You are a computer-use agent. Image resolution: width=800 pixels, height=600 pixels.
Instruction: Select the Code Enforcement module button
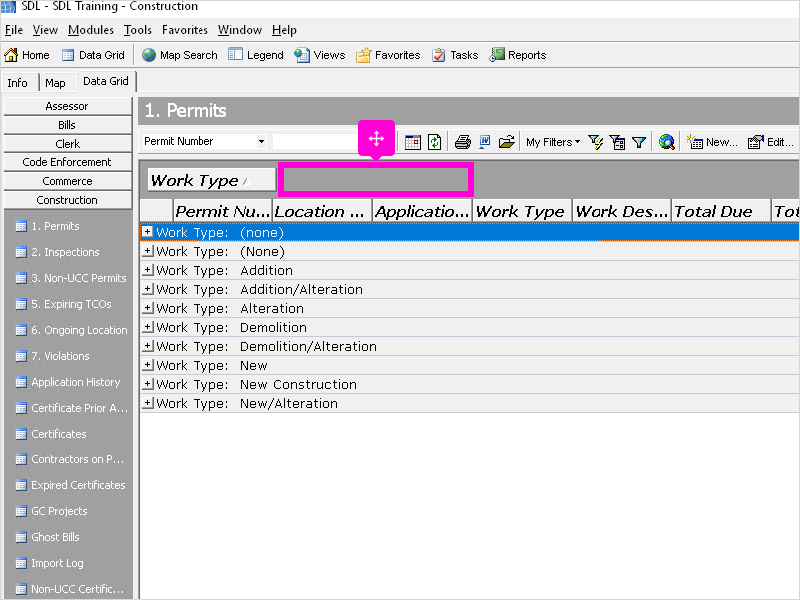click(x=67, y=162)
